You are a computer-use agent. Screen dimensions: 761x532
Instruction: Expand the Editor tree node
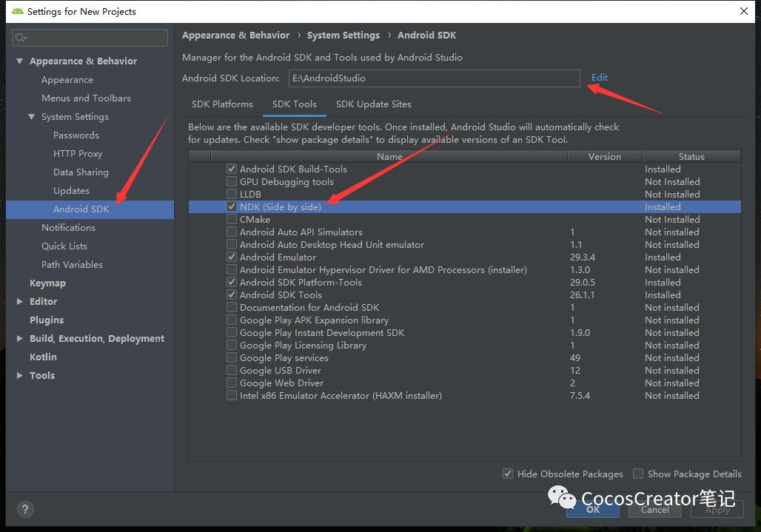(19, 302)
